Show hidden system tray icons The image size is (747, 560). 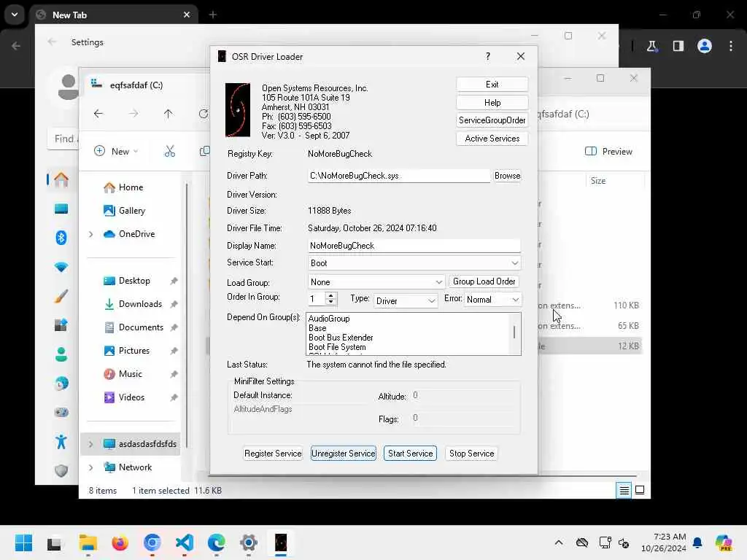[559, 542]
